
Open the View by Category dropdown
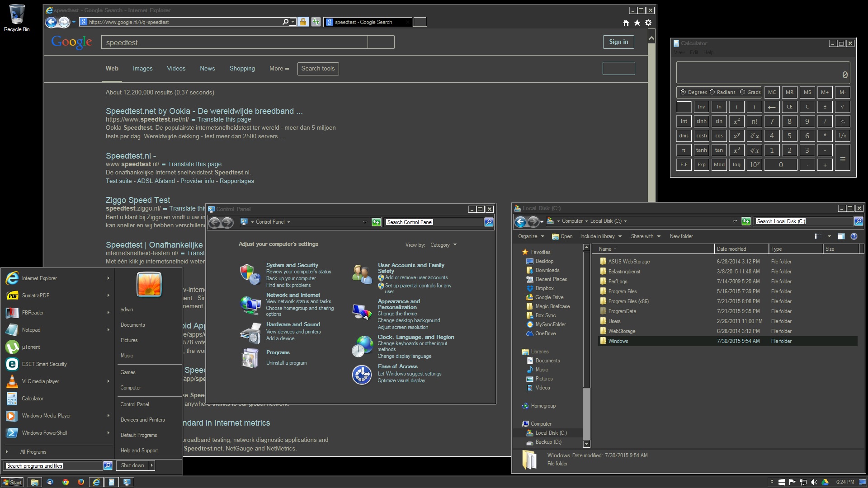coord(443,244)
